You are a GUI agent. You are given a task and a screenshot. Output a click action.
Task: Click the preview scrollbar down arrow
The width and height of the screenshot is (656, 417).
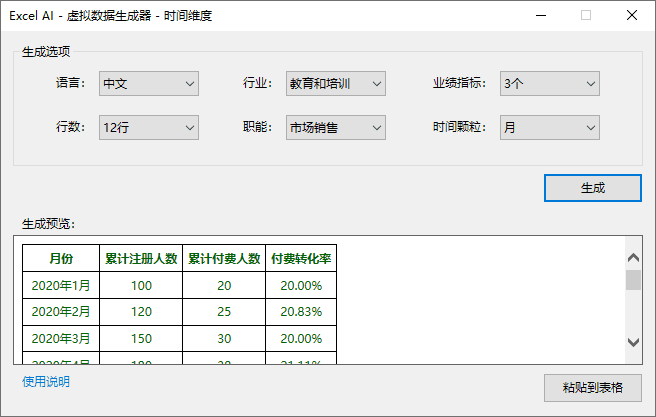click(633, 342)
